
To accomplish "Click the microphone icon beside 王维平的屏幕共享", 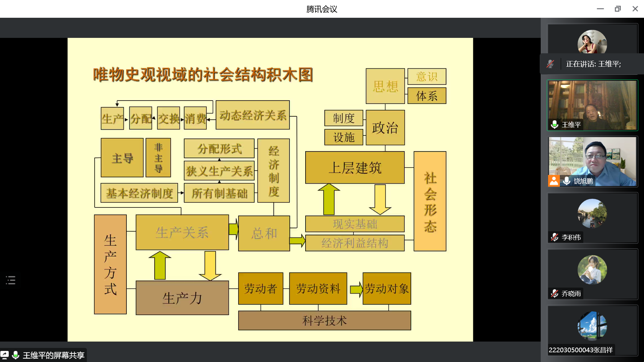I will tap(15, 355).
